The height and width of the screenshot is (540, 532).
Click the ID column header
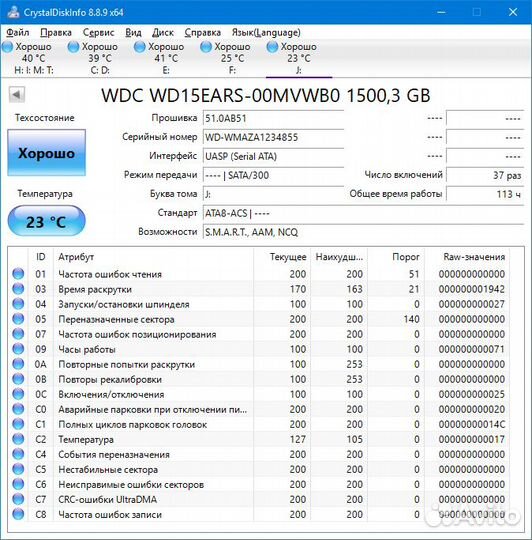coord(41,257)
